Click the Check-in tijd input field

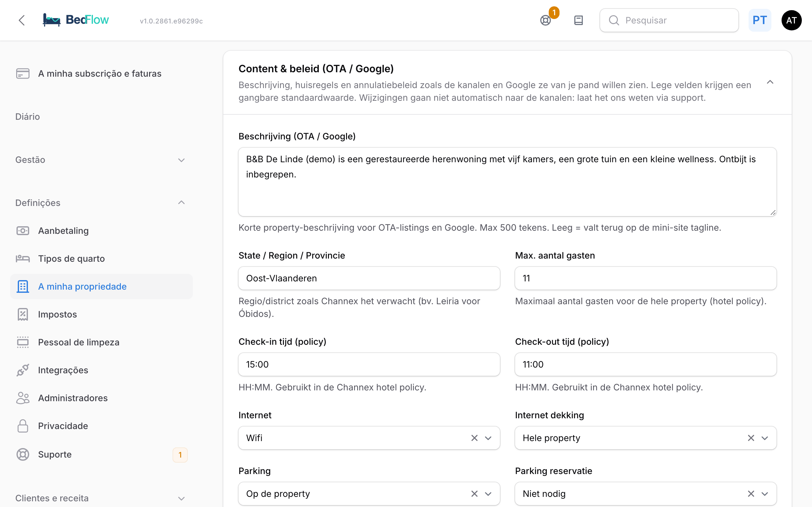369,364
